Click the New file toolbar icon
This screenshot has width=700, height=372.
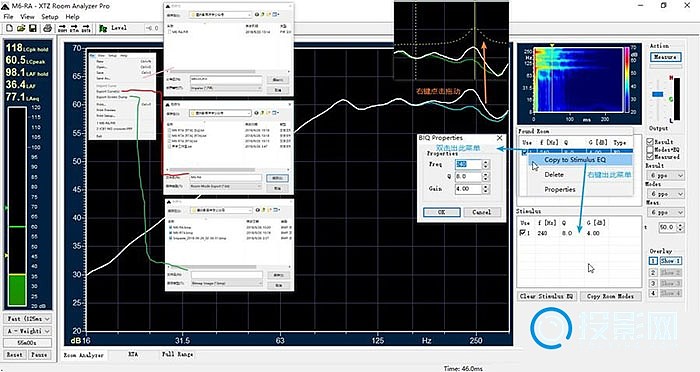click(x=9, y=28)
